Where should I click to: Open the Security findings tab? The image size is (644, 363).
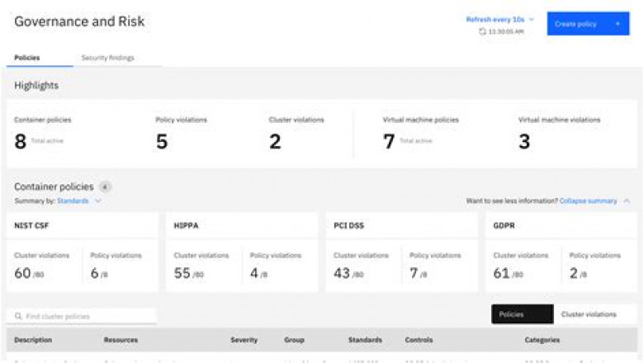click(107, 58)
